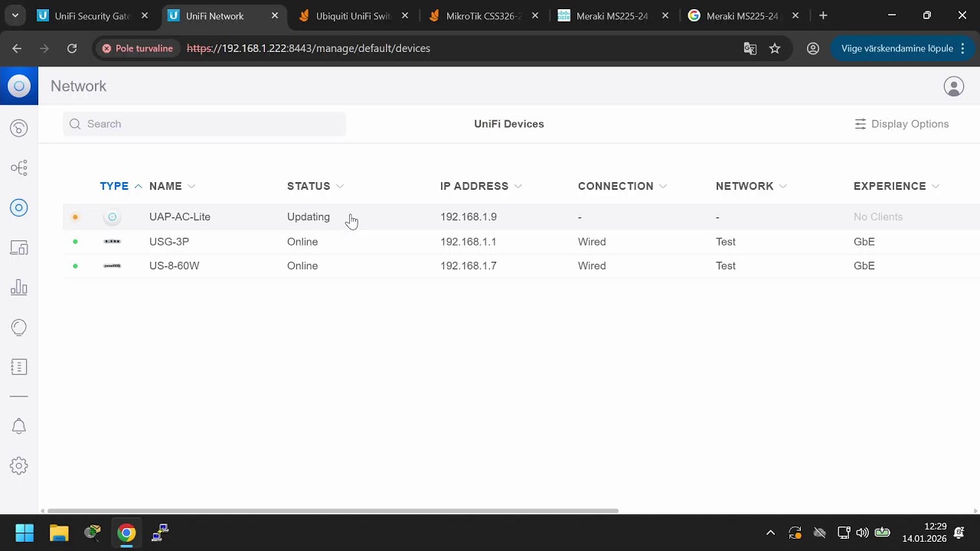The width and height of the screenshot is (980, 551).
Task: Switch to the Meraki MS225-24 tab with Google icon
Action: [x=746, y=15]
